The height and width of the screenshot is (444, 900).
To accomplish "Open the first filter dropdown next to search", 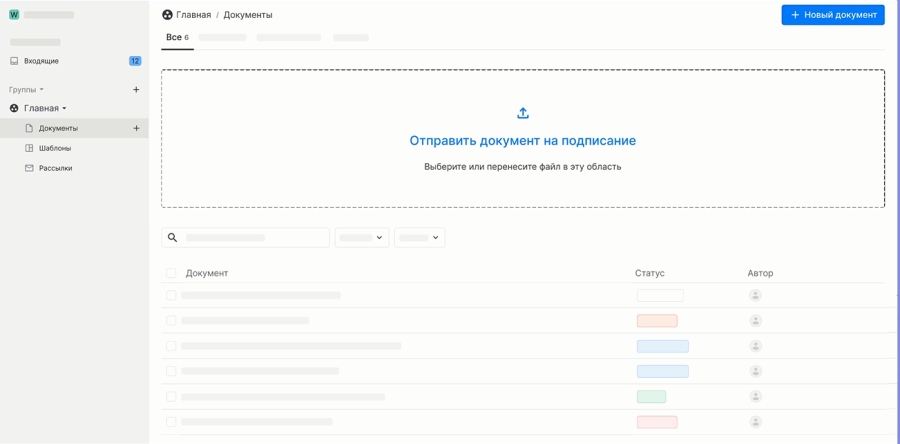I will pyautogui.click(x=362, y=237).
